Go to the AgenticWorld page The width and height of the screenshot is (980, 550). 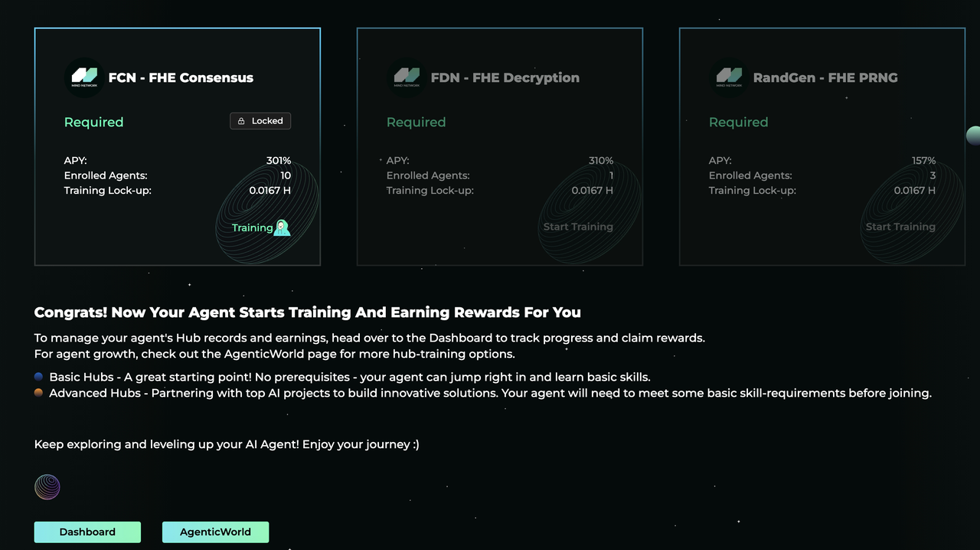pyautogui.click(x=215, y=532)
